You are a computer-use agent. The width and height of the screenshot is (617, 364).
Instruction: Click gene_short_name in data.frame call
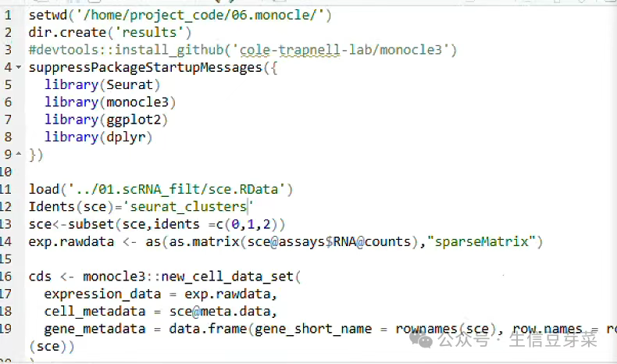click(313, 329)
